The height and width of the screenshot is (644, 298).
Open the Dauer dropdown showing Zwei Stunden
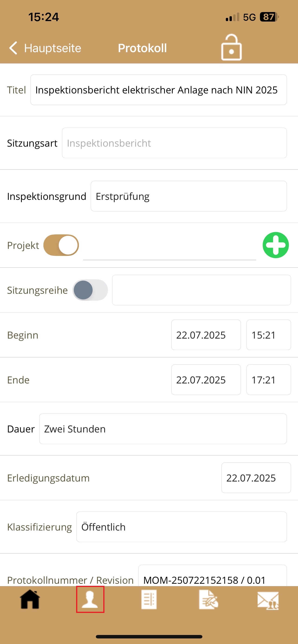[163, 429]
